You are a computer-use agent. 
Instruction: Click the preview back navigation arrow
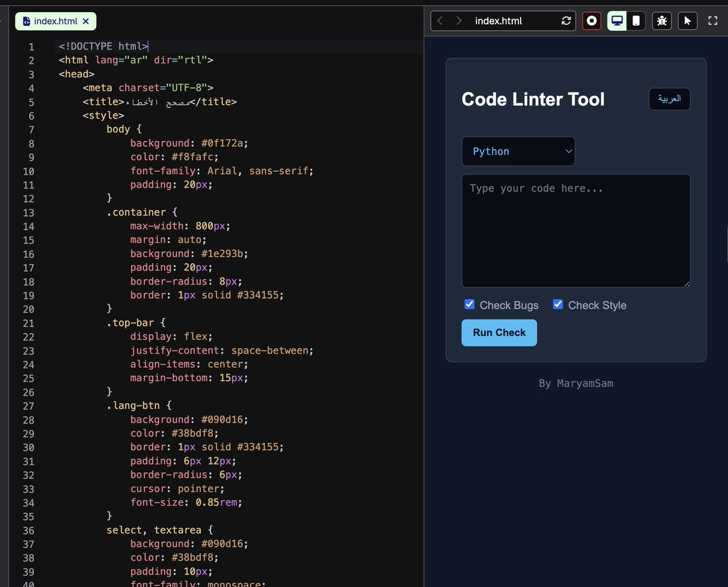[x=440, y=21]
